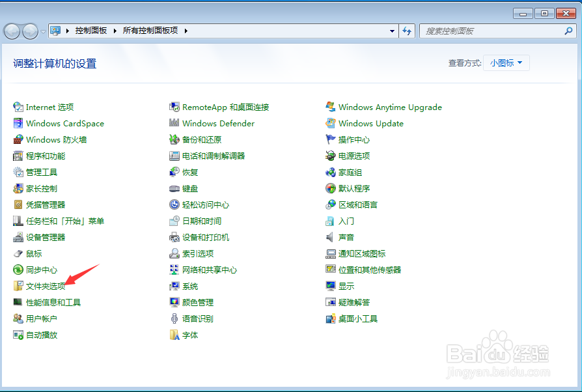Open the 日期和时间 icon
This screenshot has width=582, height=392.
(x=174, y=221)
